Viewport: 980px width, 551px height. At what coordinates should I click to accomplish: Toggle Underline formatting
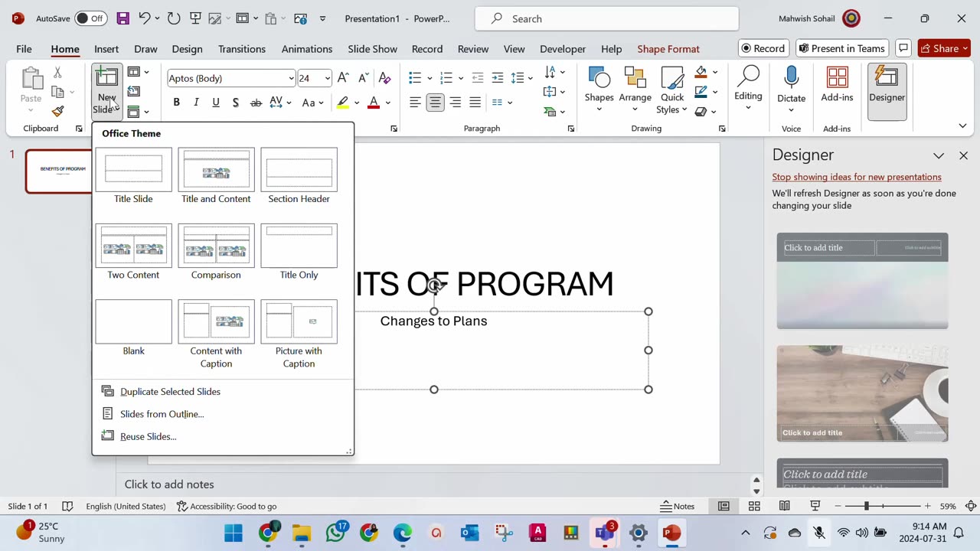coord(216,103)
